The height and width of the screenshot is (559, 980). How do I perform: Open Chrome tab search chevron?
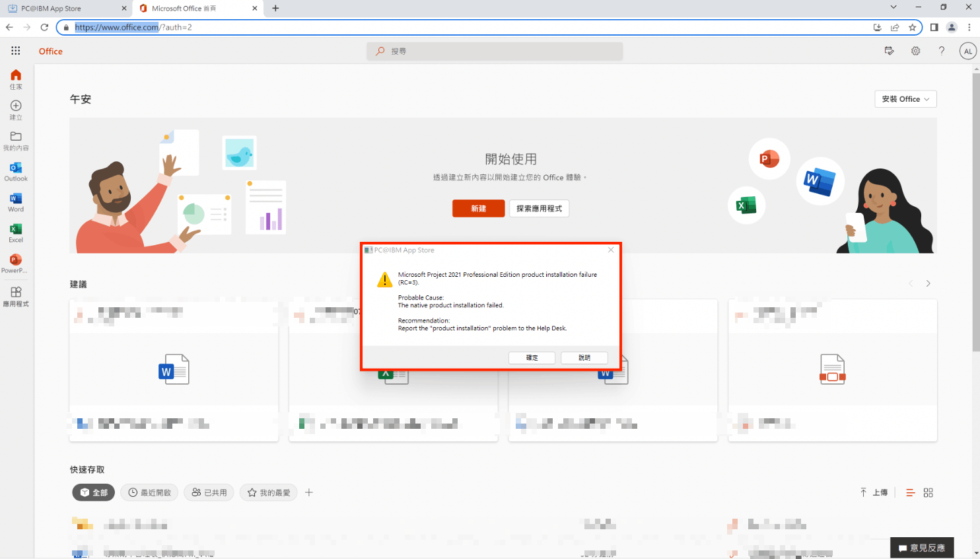[x=893, y=7]
